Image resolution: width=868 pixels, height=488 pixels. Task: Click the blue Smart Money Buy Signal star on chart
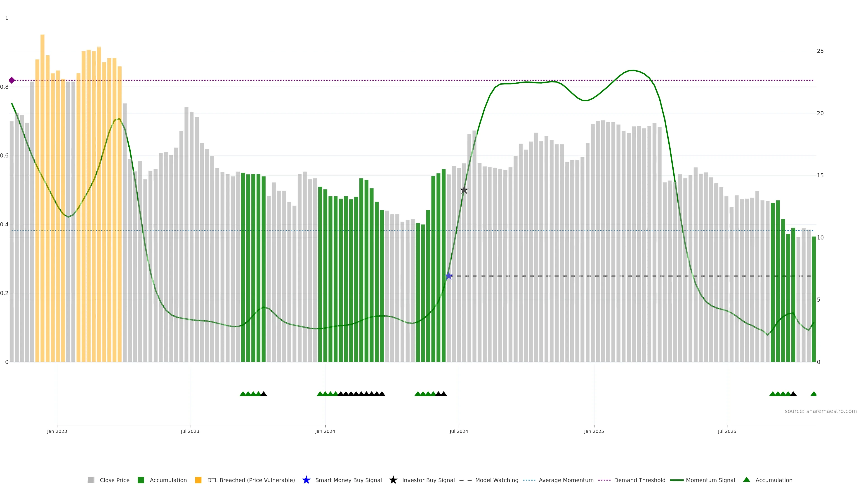pos(448,276)
